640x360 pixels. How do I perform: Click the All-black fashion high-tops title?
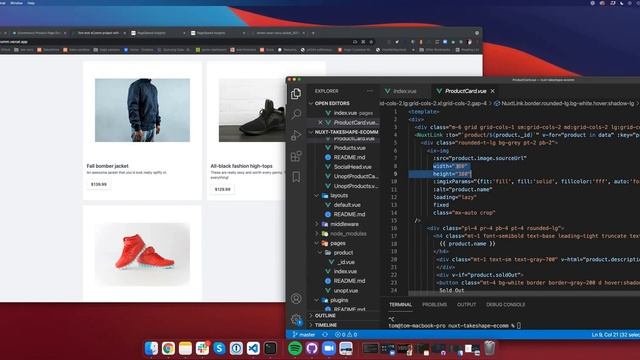click(241, 166)
